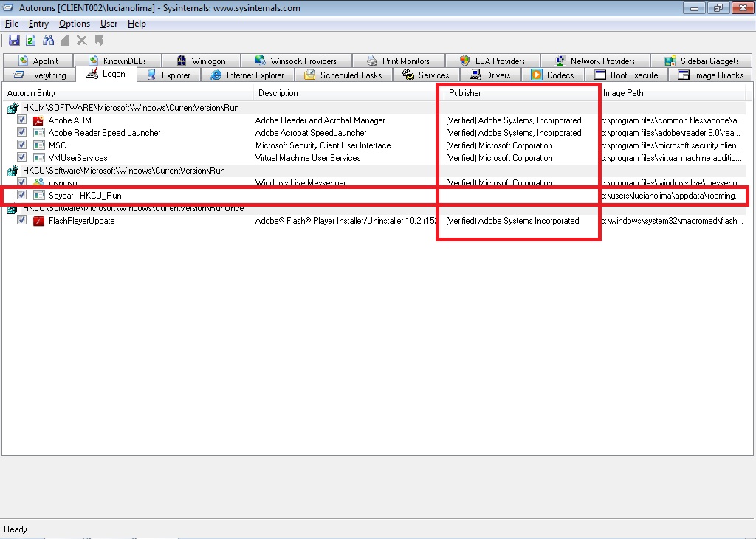Viewport: 756px width, 539px height.
Task: Click the Refresh toolbar icon
Action: coord(30,41)
